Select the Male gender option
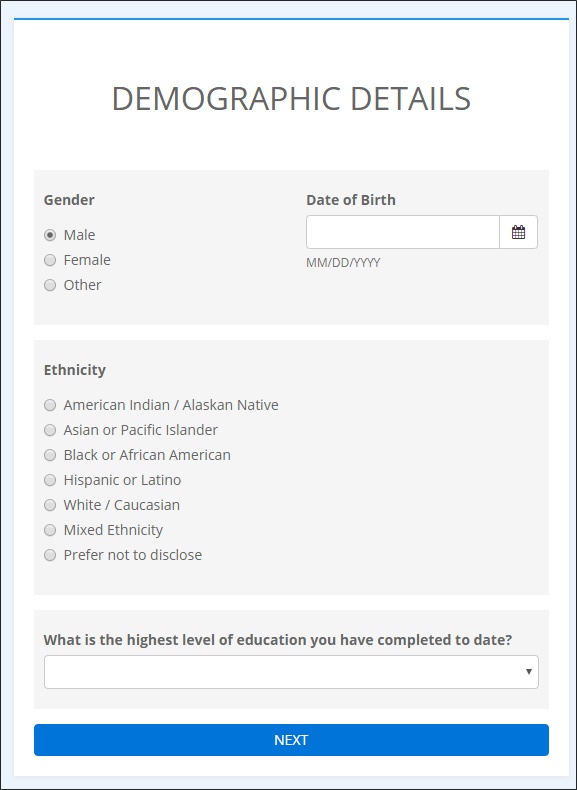 click(50, 235)
